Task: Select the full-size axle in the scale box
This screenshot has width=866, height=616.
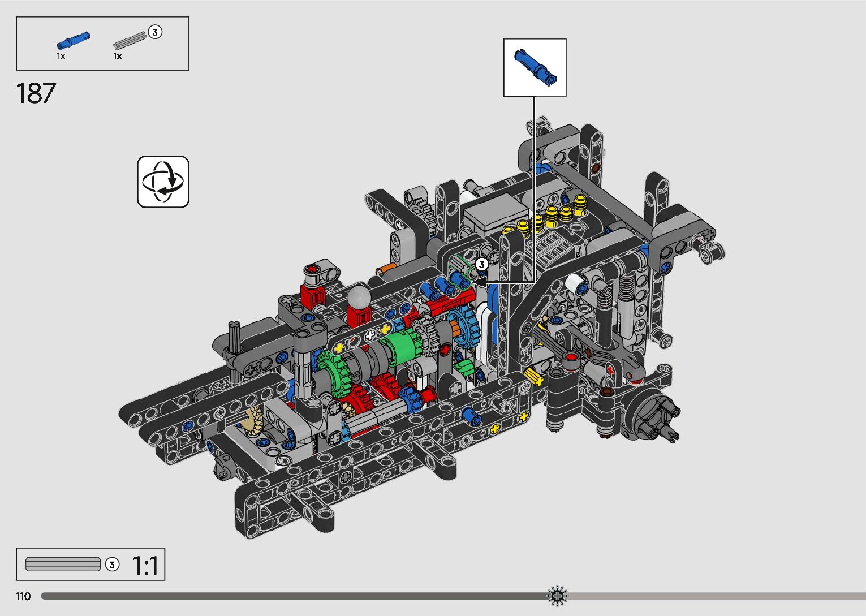Action: click(x=63, y=564)
